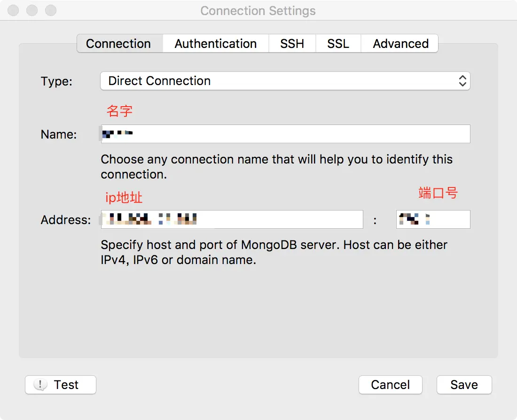This screenshot has width=517, height=420.
Task: Click the zoom window button
Action: tap(51, 10)
